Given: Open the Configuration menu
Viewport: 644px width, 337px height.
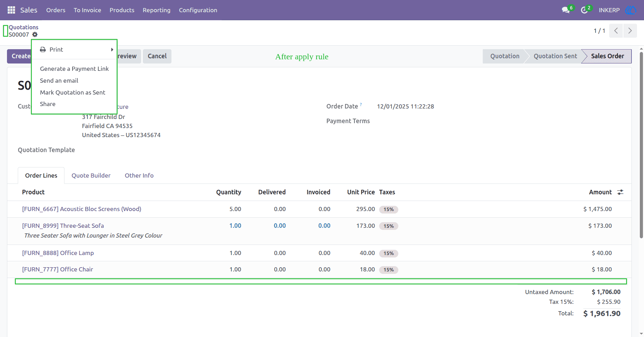Looking at the screenshot, I should [x=198, y=10].
